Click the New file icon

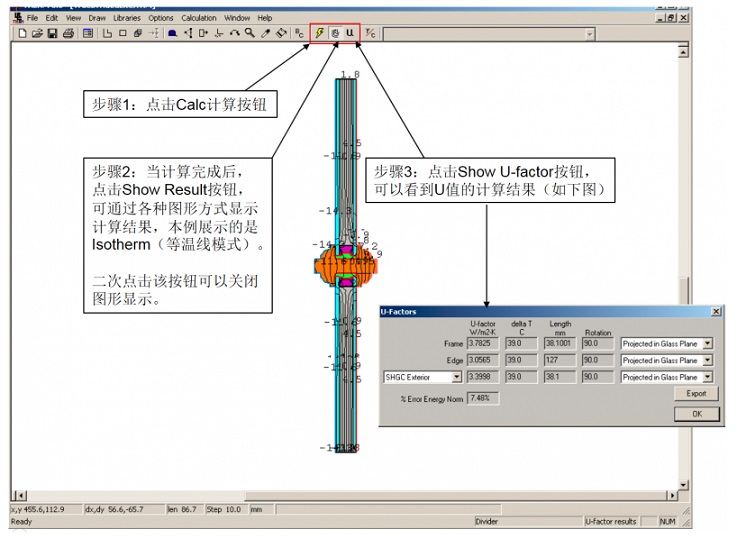(23, 33)
